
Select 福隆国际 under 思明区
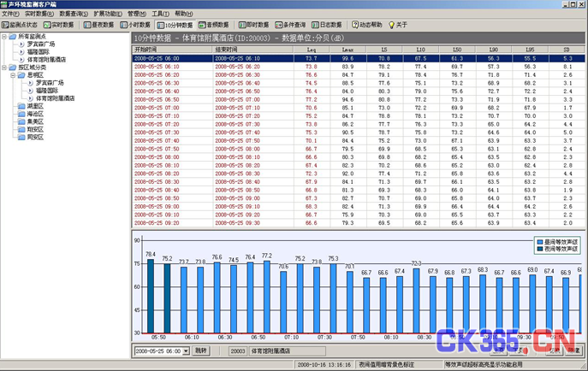pos(47,91)
